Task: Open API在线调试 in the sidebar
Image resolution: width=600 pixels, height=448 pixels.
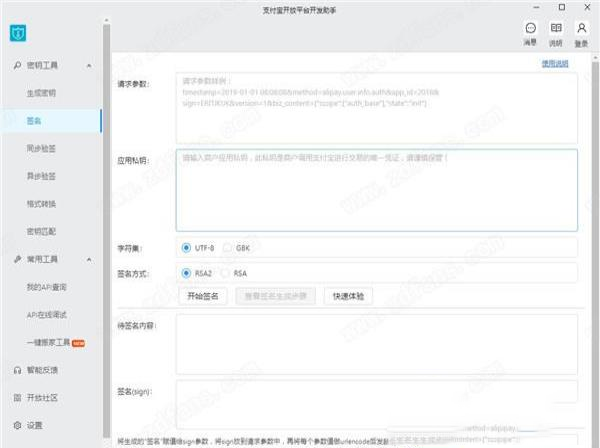Action: 47,315
